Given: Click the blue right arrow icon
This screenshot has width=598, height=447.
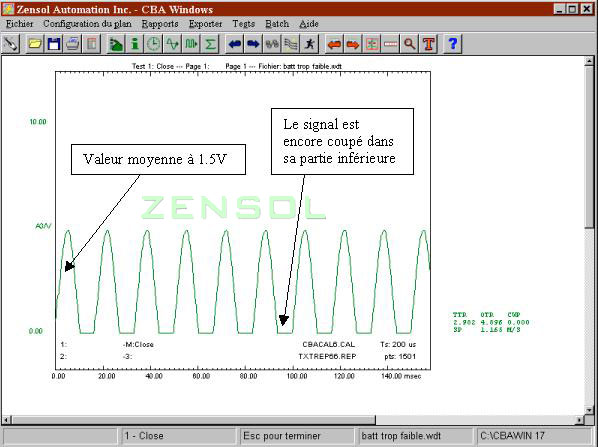Looking at the screenshot, I should [253, 44].
